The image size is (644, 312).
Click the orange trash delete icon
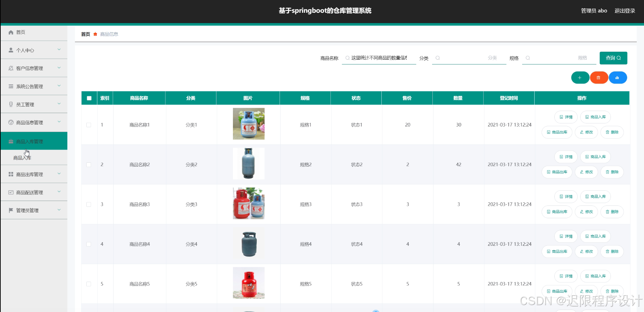tap(599, 78)
